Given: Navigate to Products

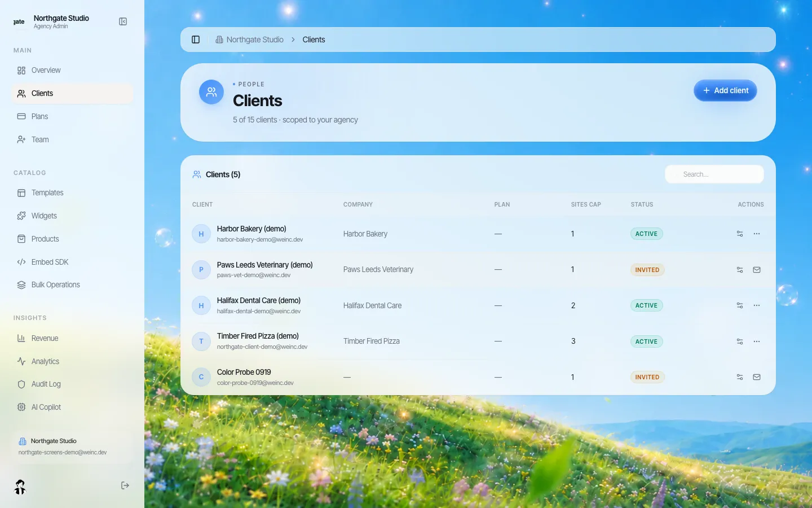Looking at the screenshot, I should tap(72, 239).
